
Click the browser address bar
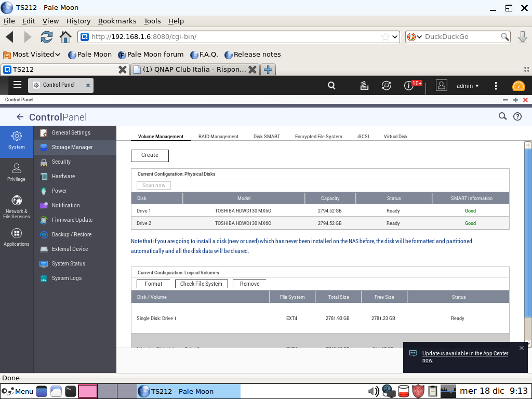pyautogui.click(x=234, y=37)
